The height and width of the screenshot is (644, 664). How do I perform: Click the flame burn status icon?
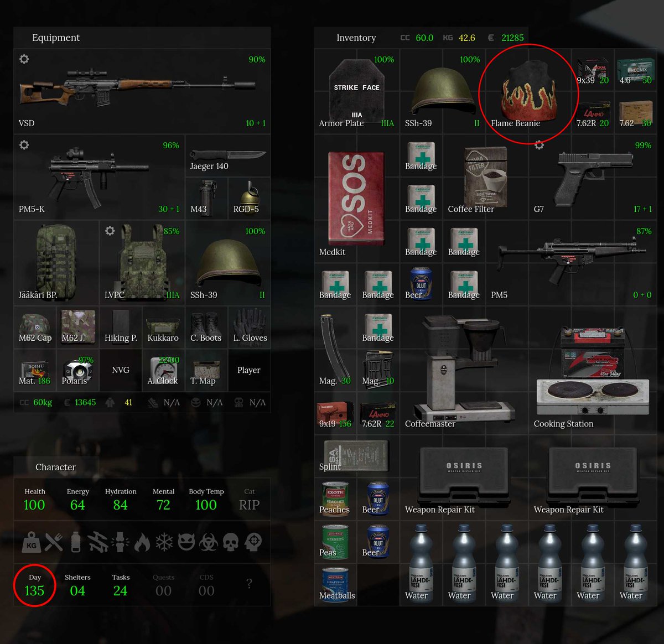tap(142, 542)
